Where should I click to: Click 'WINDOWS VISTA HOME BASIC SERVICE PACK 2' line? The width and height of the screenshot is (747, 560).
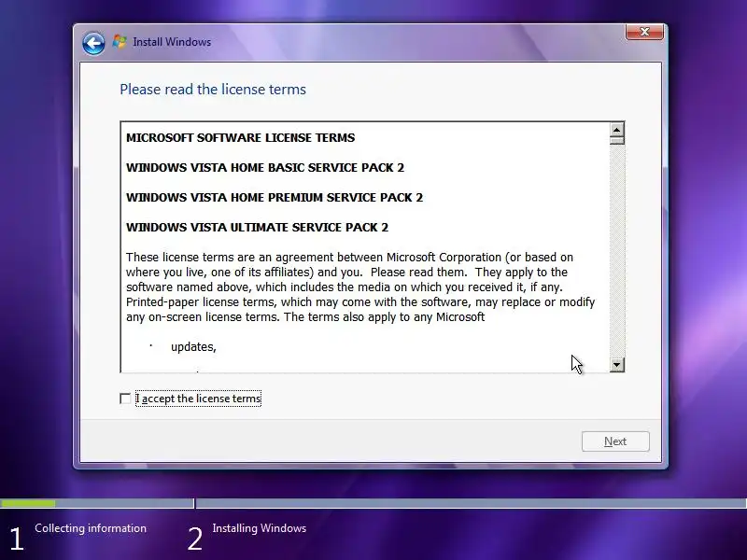[265, 168]
